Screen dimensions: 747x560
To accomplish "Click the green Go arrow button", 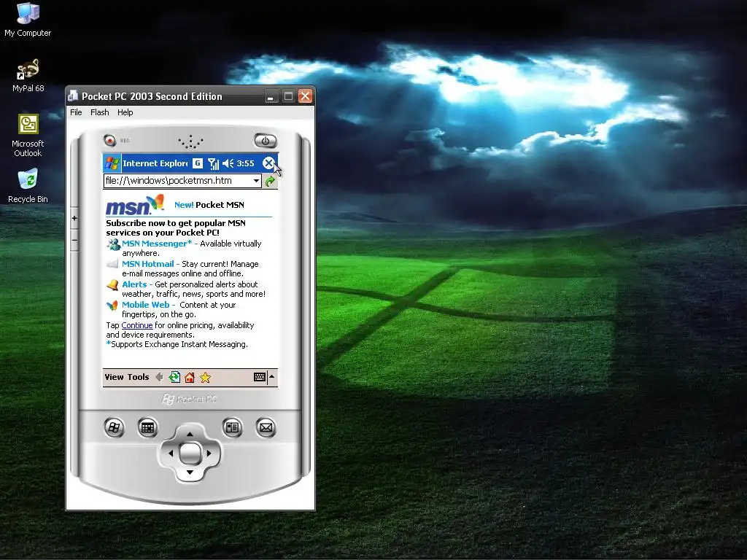I will [270, 181].
